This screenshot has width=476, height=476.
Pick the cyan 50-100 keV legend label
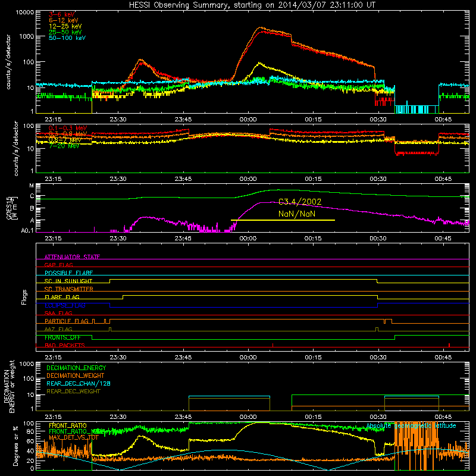pyautogui.click(x=67, y=37)
